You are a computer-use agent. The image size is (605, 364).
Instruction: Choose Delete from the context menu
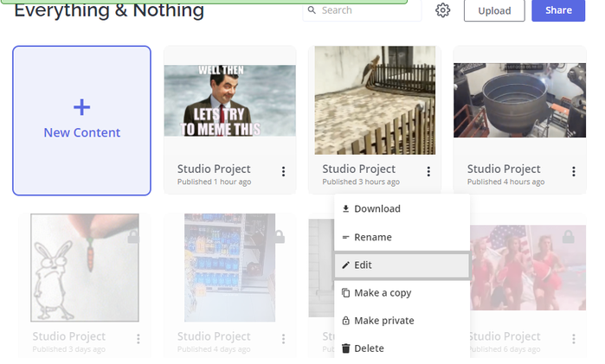point(402,348)
